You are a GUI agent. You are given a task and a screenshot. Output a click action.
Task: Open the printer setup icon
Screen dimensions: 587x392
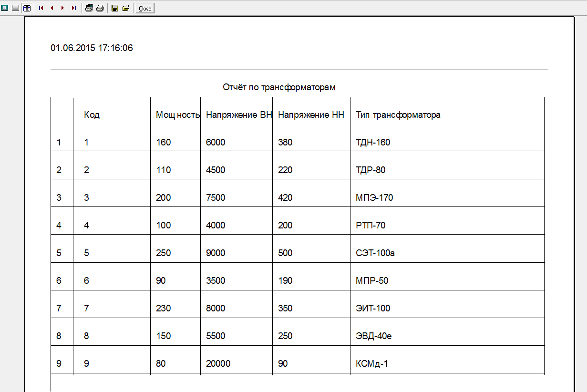[x=89, y=8]
